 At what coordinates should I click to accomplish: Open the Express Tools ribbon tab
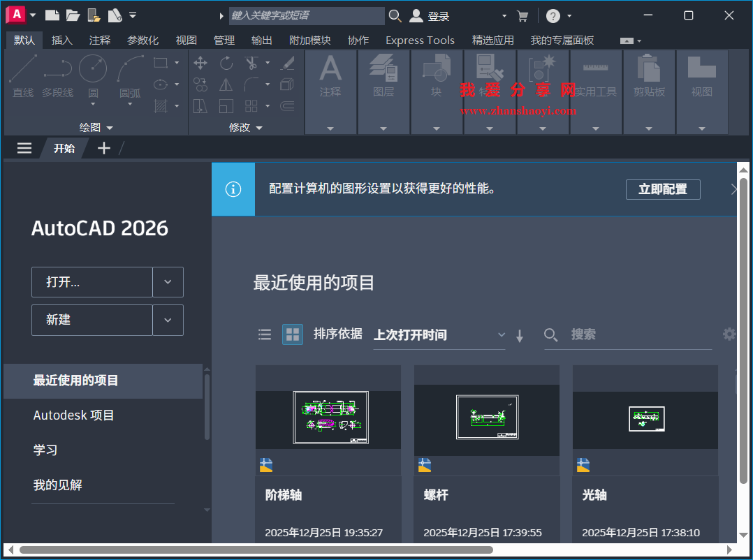click(x=420, y=40)
